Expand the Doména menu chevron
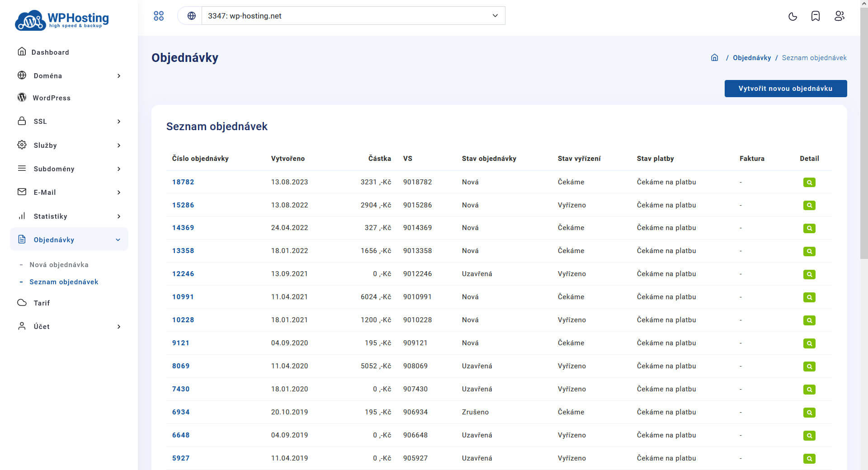868x470 pixels. click(x=119, y=76)
